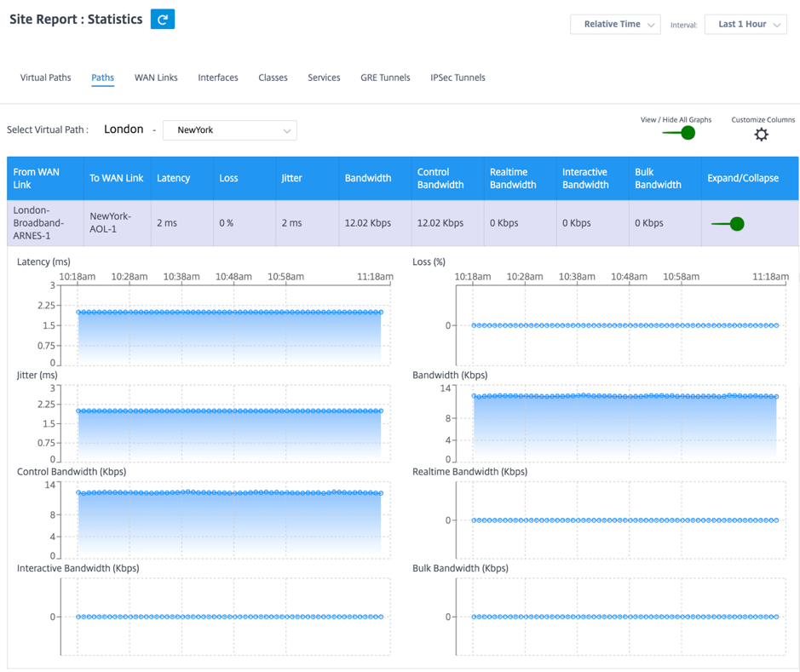Click the Bulk Bandwidth (Kbps) graph title
This screenshot has width=800, height=672.
[x=461, y=568]
